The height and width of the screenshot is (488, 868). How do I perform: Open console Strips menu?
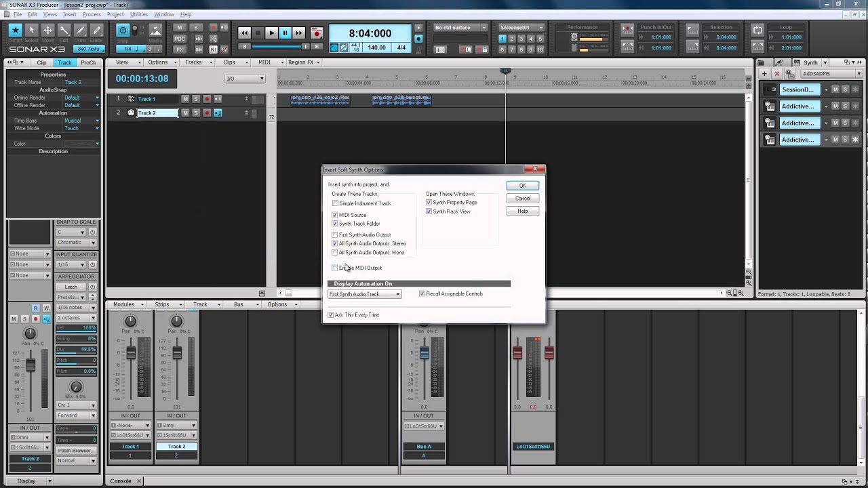point(163,304)
